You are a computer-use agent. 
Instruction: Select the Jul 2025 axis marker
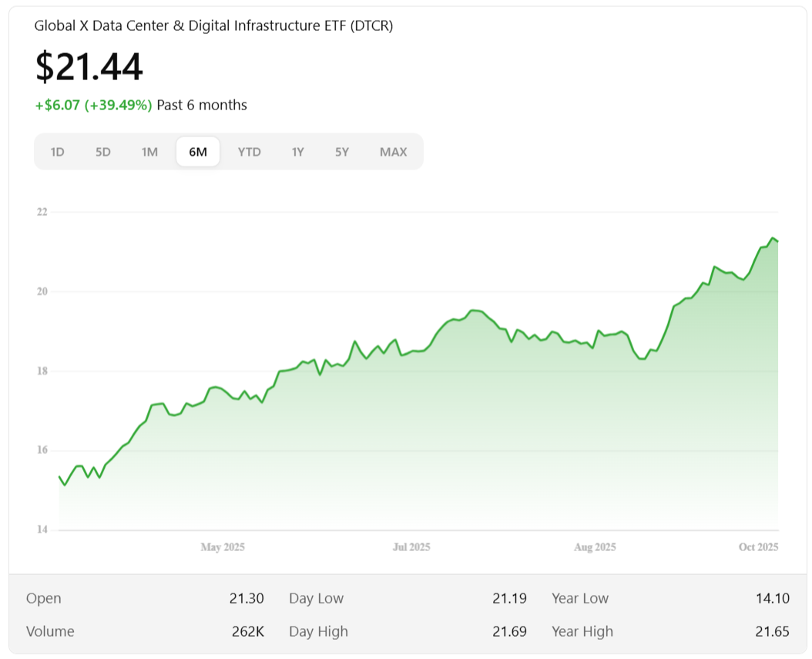[x=411, y=547]
